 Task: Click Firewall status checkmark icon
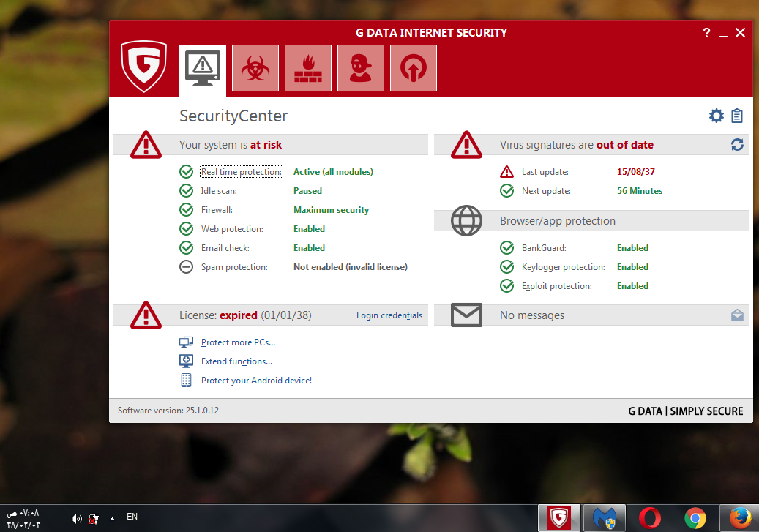click(187, 209)
